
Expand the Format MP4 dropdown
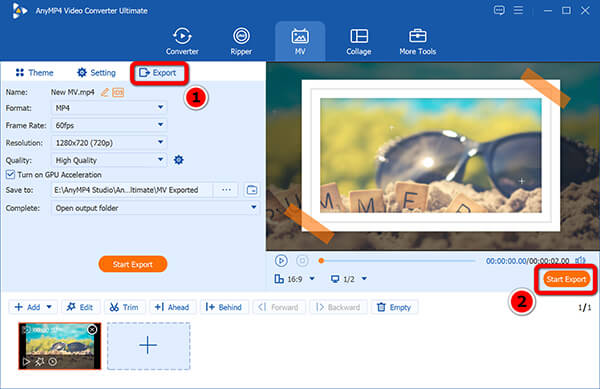click(109, 108)
